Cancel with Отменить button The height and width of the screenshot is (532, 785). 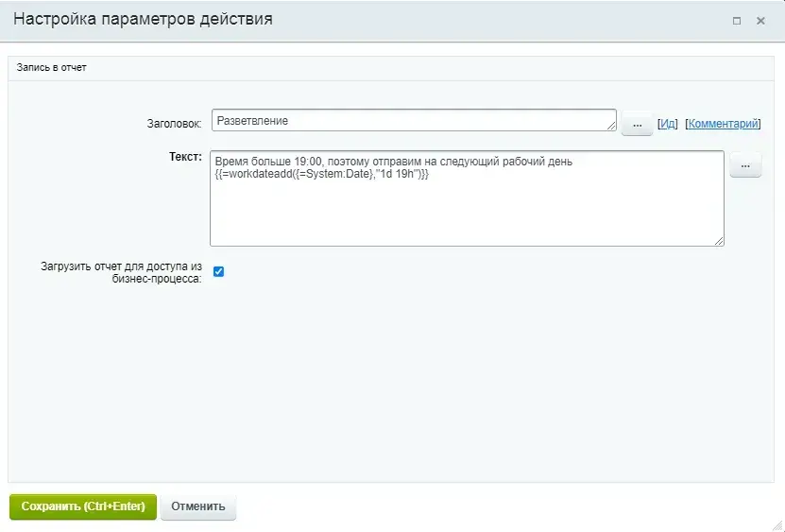pos(198,506)
